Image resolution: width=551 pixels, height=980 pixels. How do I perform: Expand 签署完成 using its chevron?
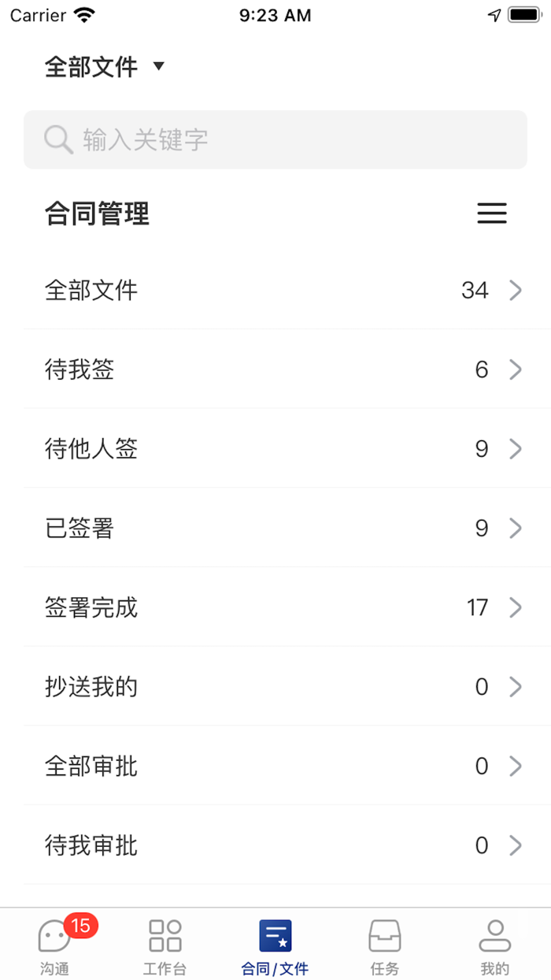[516, 607]
